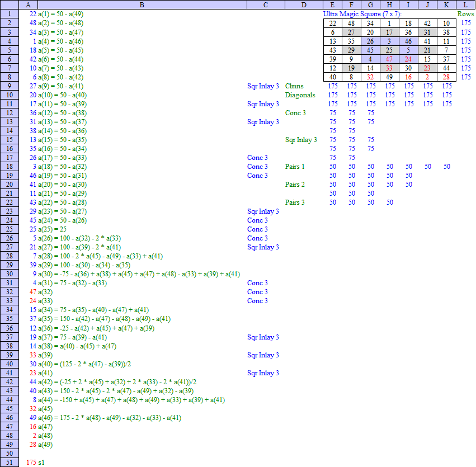This screenshot has height=467, width=476.
Task: Select the 's1' label cell
Action: [x=41, y=463]
